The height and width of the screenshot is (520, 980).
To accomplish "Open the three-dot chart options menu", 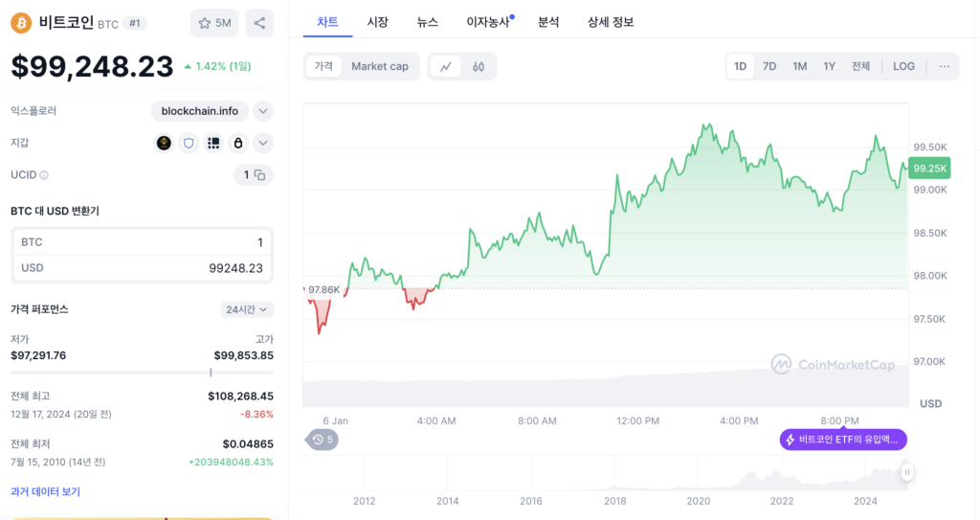I will tap(945, 66).
